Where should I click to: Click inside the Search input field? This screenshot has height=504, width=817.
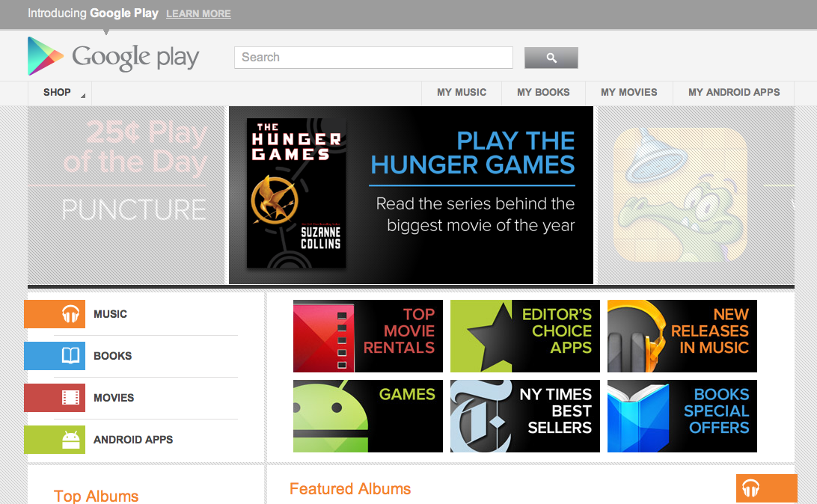pos(373,58)
